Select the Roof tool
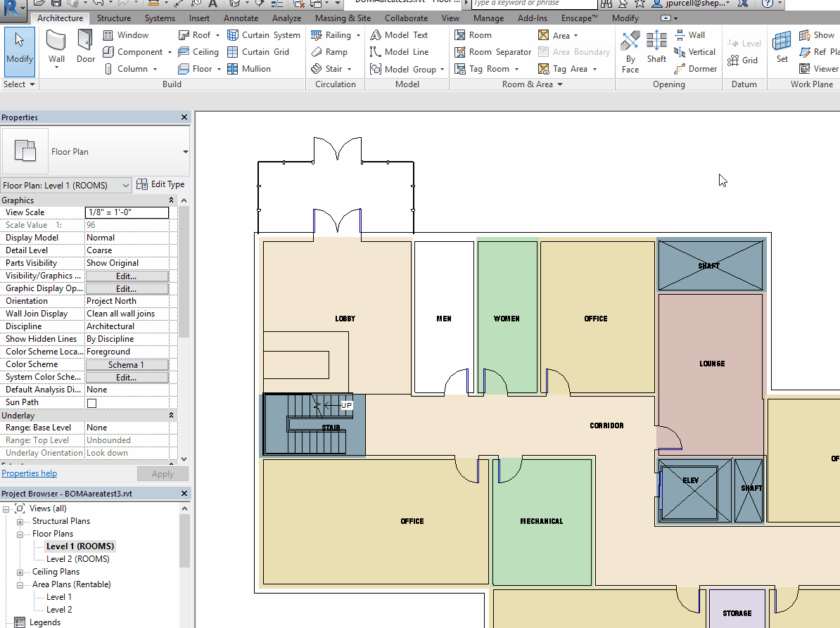The width and height of the screenshot is (840, 628). point(194,34)
